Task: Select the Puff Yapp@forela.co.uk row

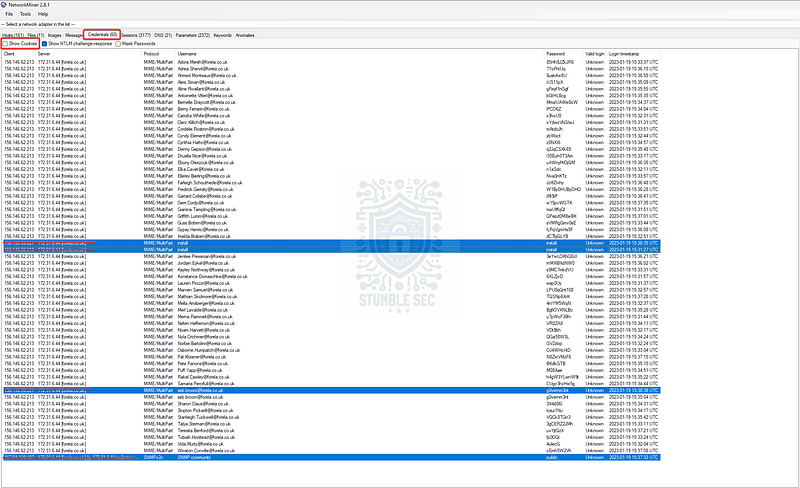Action: pos(331,370)
